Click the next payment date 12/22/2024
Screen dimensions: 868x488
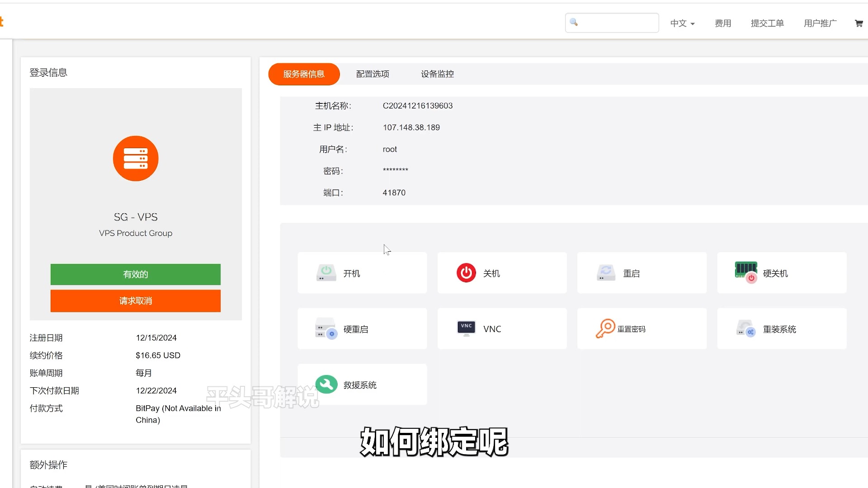pos(156,390)
